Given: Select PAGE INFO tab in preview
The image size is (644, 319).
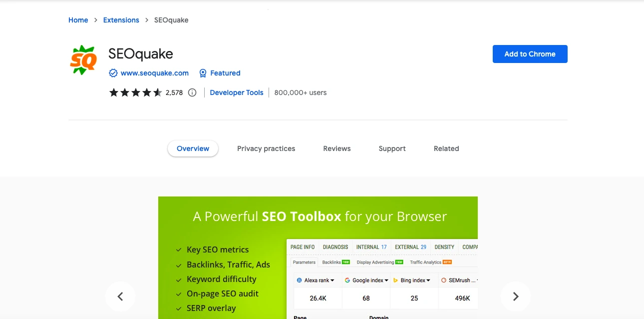Looking at the screenshot, I should pos(303,247).
